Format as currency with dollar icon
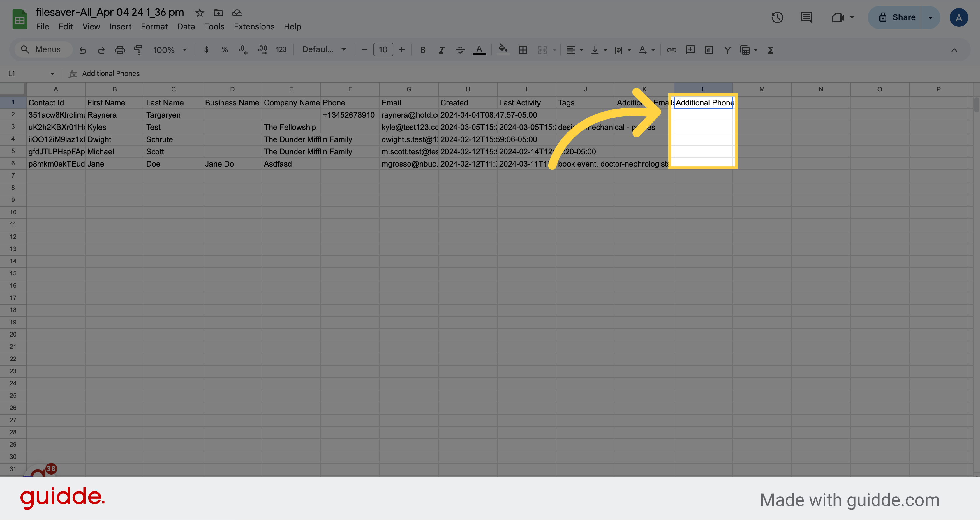The image size is (980, 520). 206,49
